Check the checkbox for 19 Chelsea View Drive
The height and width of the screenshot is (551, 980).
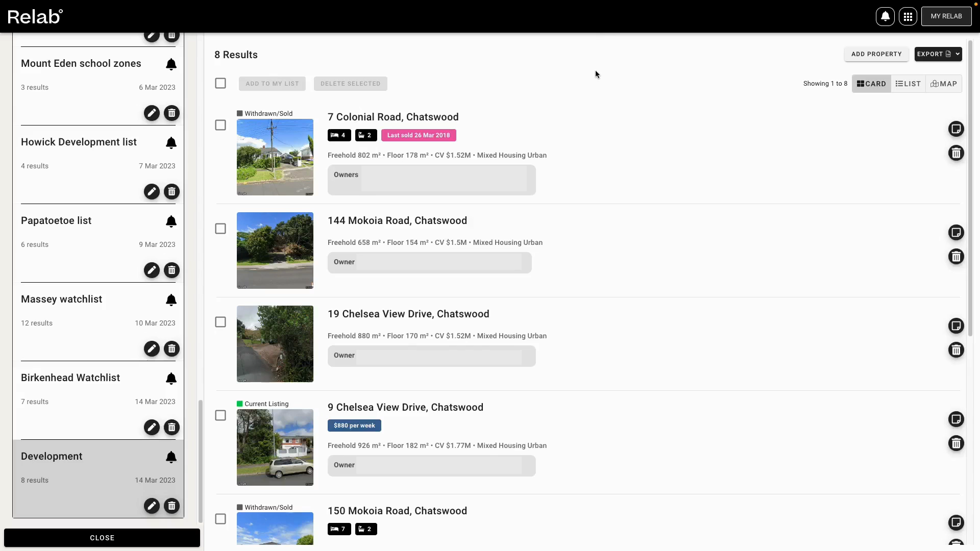(220, 322)
